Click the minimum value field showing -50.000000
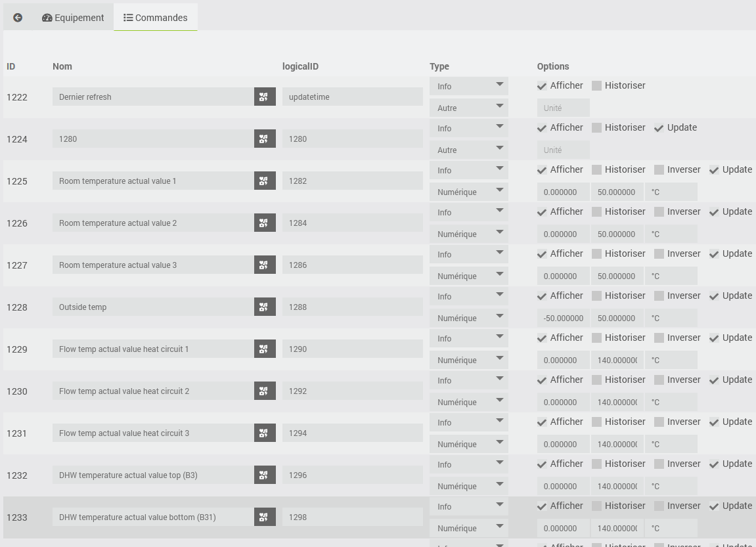 click(563, 318)
